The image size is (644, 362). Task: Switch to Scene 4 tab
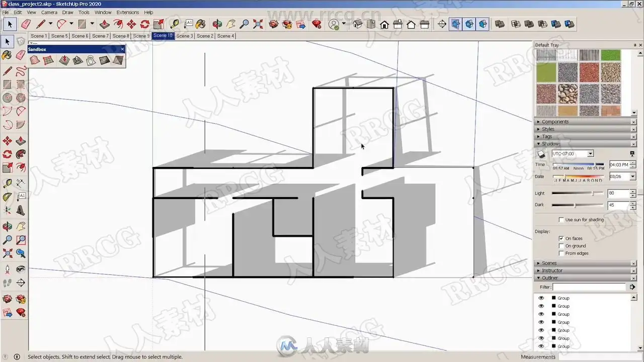click(225, 36)
